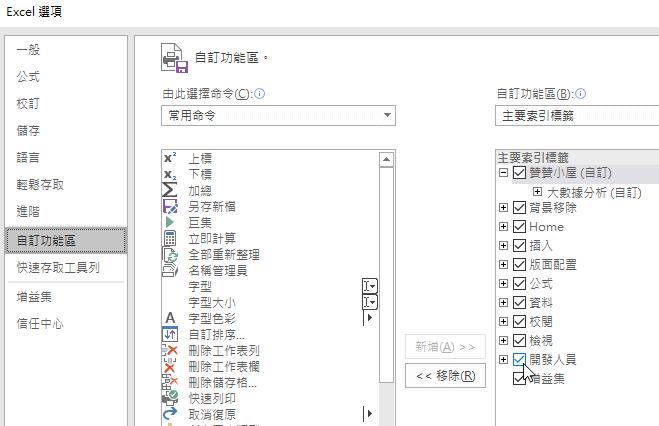Click the customize ribbon header icon
659x426 pixels.
174,58
